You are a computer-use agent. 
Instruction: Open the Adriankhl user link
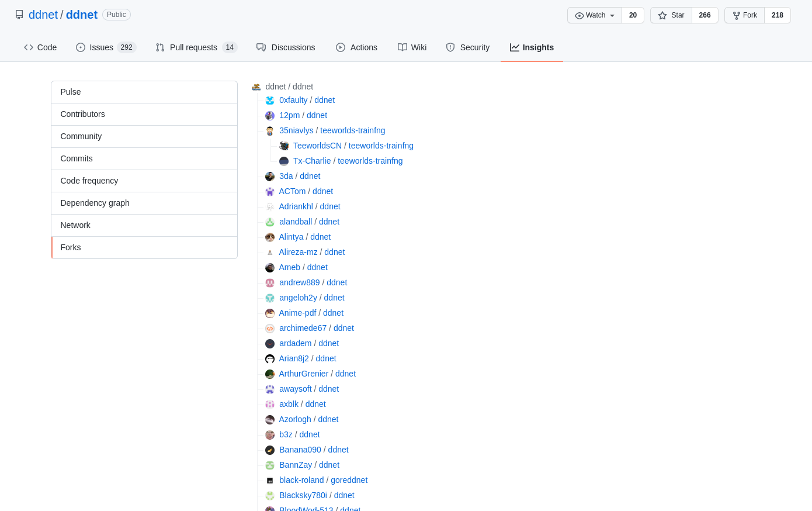pos(296,206)
